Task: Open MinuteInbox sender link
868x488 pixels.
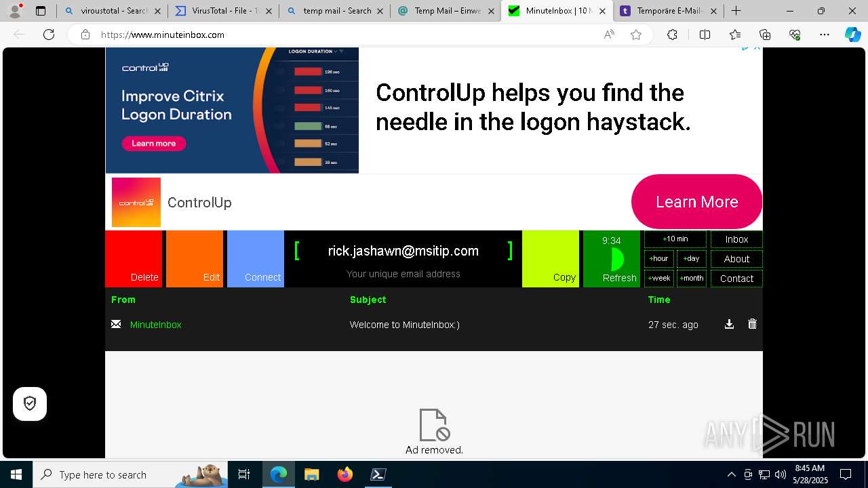Action: (x=156, y=325)
